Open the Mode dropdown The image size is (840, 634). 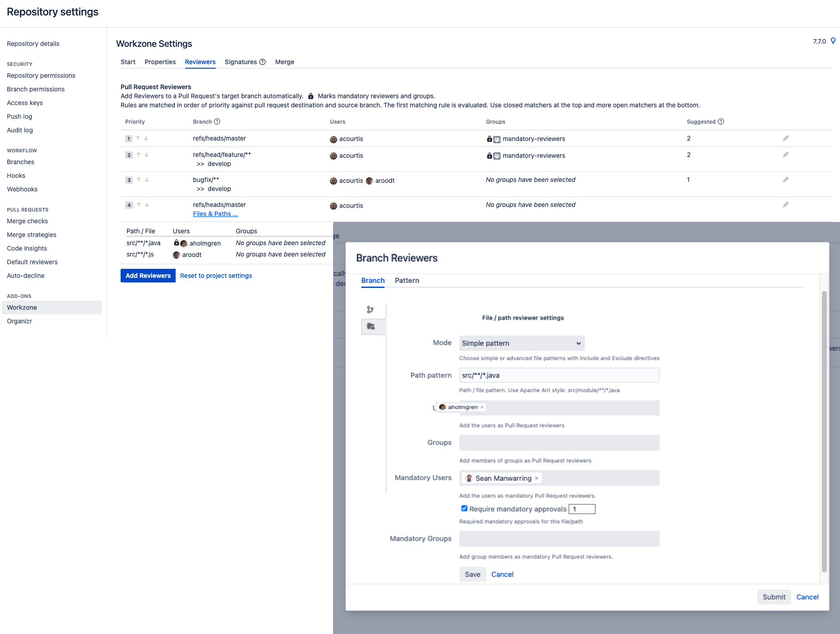pos(521,343)
